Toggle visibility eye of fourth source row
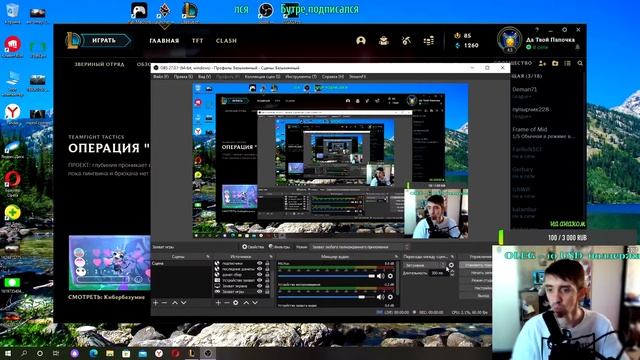 [260, 280]
